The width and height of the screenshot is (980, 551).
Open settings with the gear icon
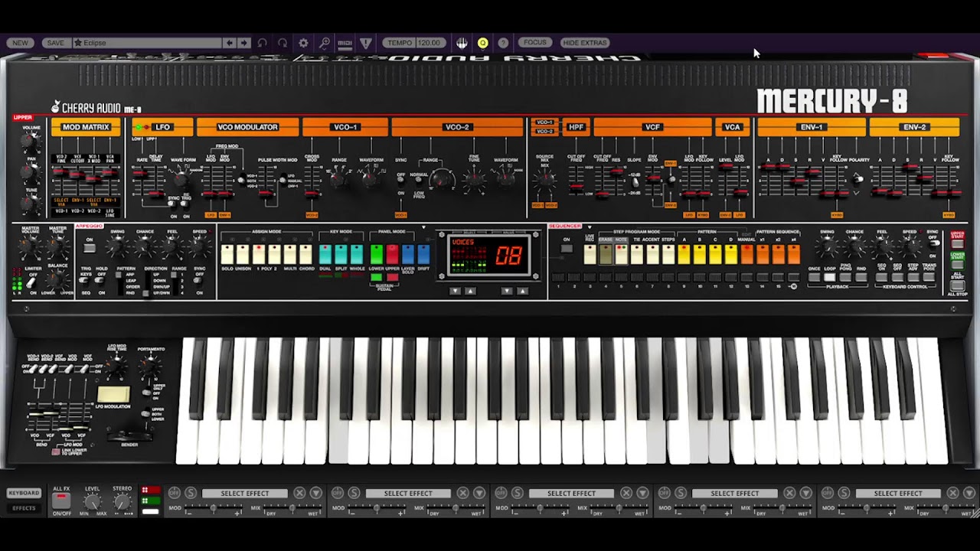tap(303, 43)
